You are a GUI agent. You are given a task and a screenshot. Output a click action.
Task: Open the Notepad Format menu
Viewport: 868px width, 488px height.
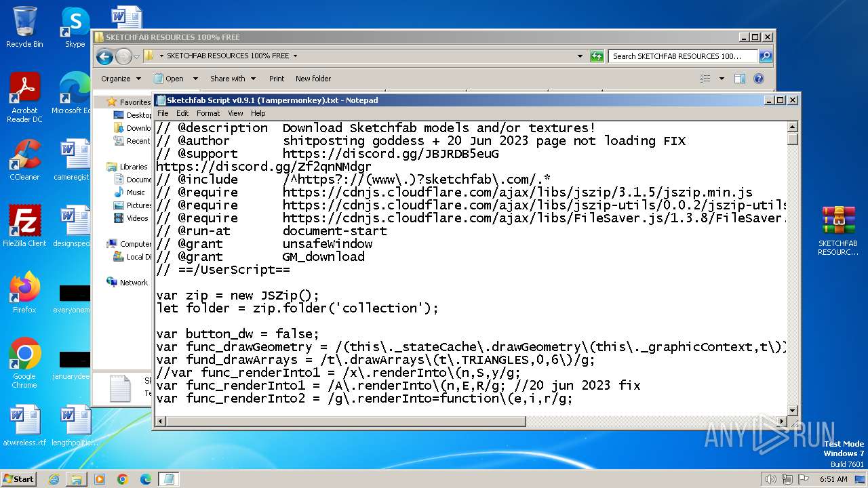point(208,113)
